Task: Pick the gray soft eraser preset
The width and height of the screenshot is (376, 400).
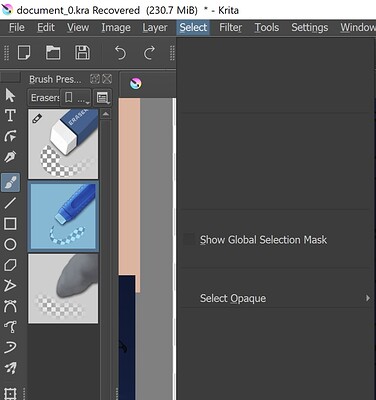Action: click(x=63, y=288)
